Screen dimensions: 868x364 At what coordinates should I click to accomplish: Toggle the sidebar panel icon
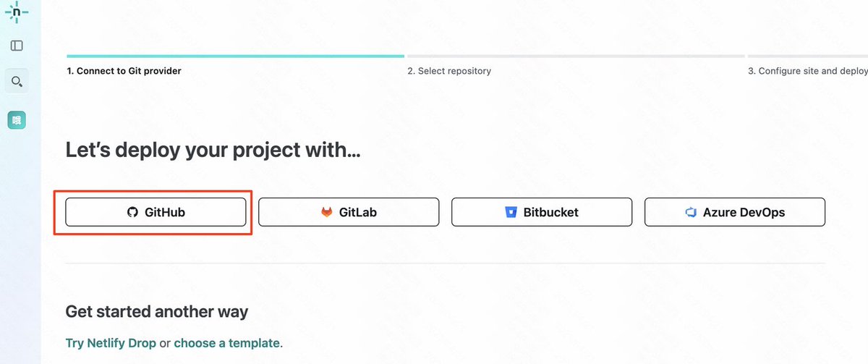point(17,46)
